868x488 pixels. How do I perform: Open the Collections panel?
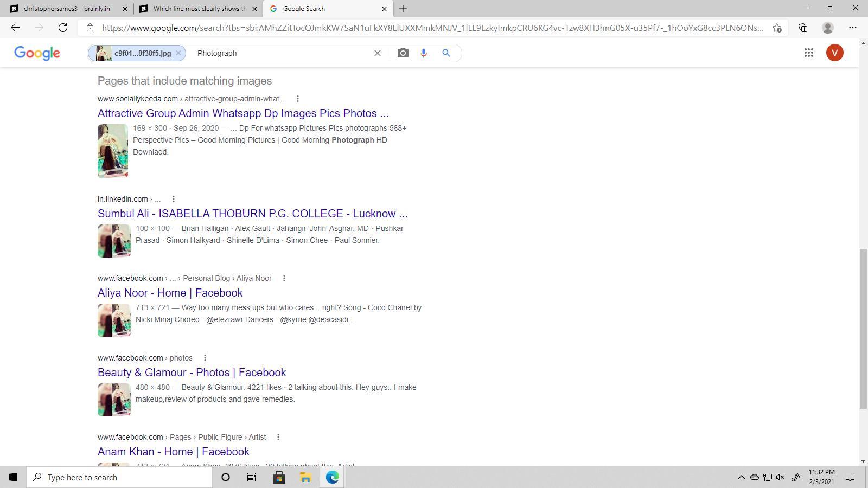(x=803, y=28)
